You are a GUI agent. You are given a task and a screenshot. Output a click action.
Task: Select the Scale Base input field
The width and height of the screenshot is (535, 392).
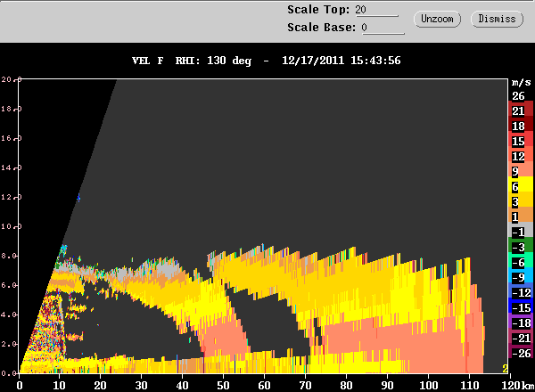point(383,28)
